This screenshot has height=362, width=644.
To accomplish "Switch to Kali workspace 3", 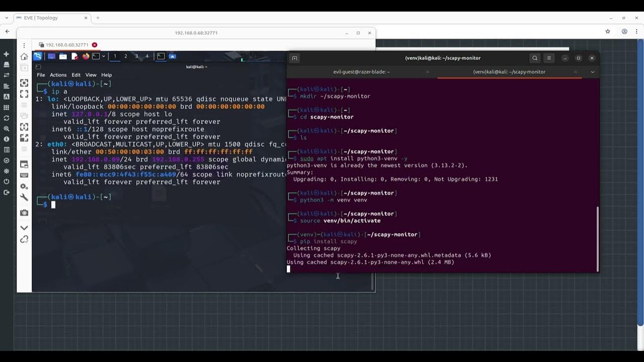I will [x=136, y=56].
